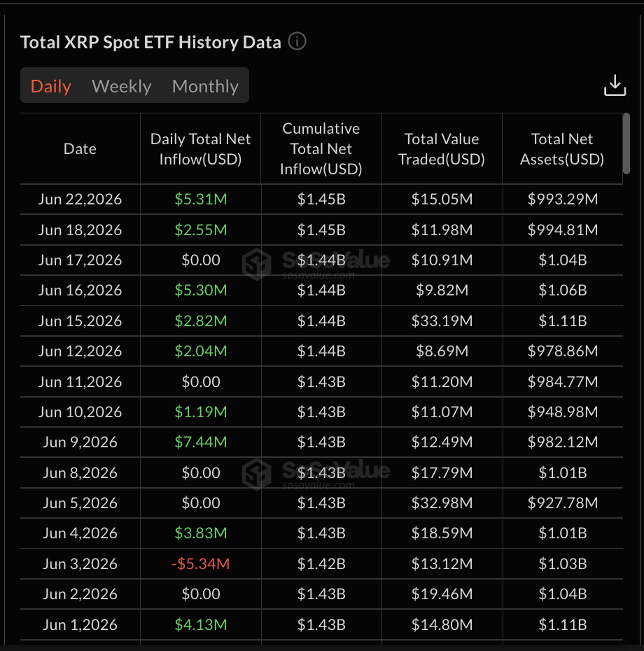Click the $17.79M value traded cell

pyautogui.click(x=442, y=472)
